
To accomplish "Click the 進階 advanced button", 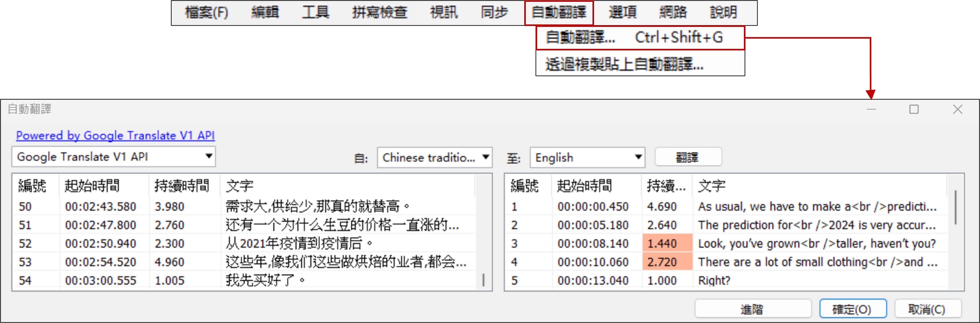I will click(752, 309).
